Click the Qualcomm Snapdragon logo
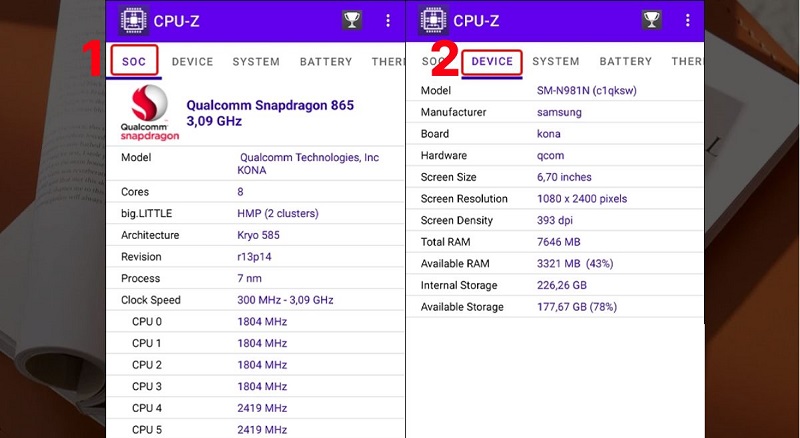Screen dimensions: 800x438 (149, 113)
